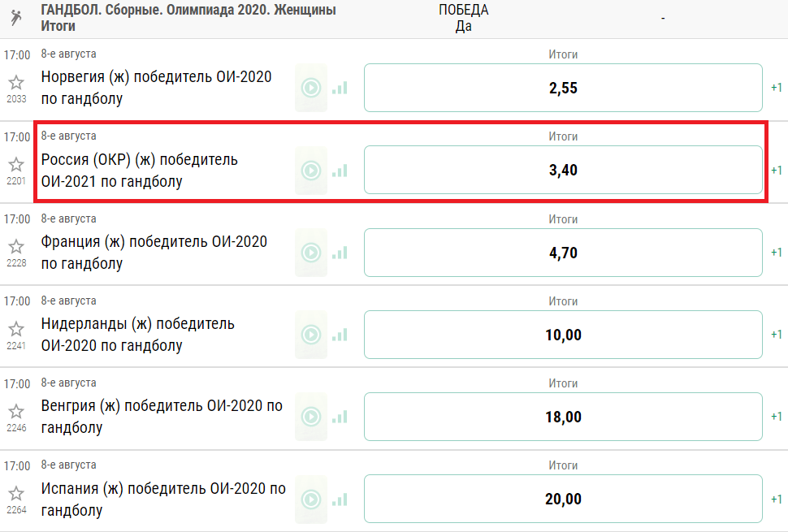Show statistics bars icon for Испания row
Image resolution: width=788 pixels, height=532 pixels.
(340, 500)
